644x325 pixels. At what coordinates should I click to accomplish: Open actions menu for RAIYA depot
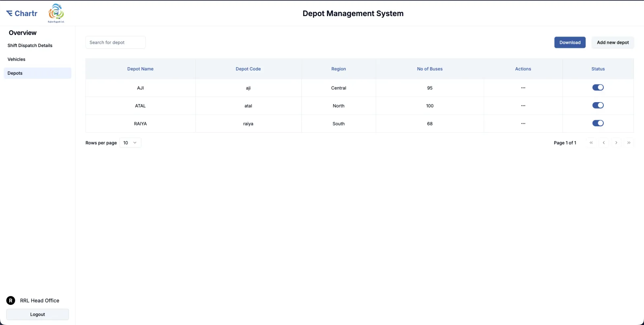[523, 123]
